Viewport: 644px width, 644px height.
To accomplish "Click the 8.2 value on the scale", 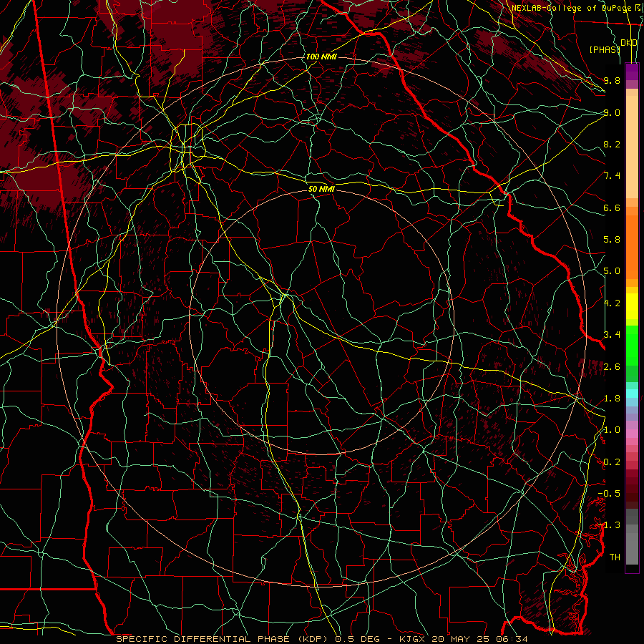I will click(612, 144).
